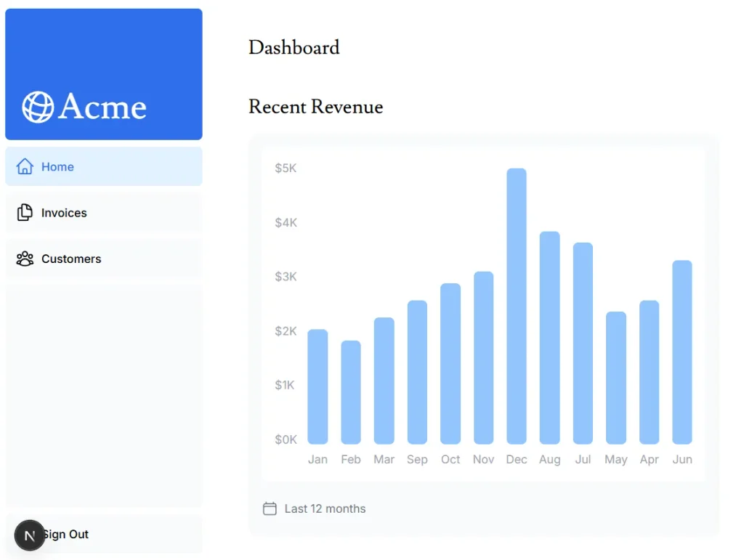This screenshot has width=744, height=560.
Task: Click the $3K axis label
Action: (x=286, y=277)
